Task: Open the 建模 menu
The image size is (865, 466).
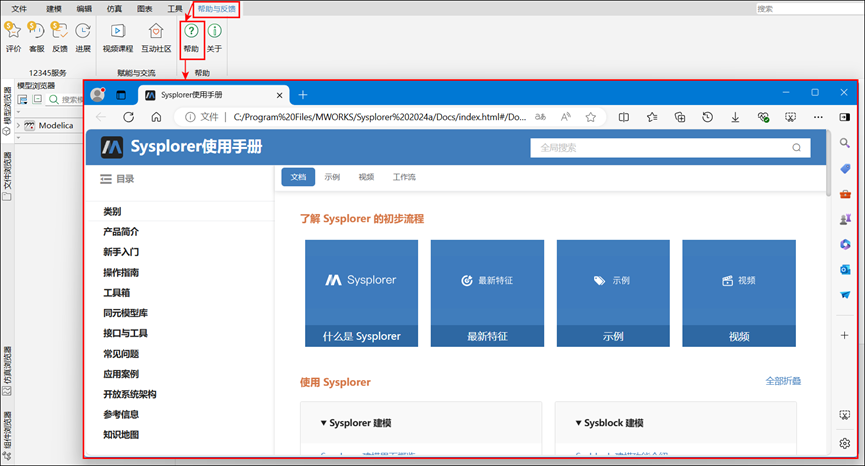Action: [x=54, y=9]
